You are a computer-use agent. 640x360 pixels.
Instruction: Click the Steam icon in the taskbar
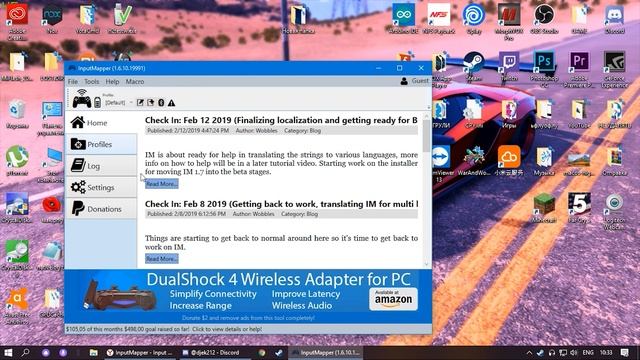click(x=279, y=353)
